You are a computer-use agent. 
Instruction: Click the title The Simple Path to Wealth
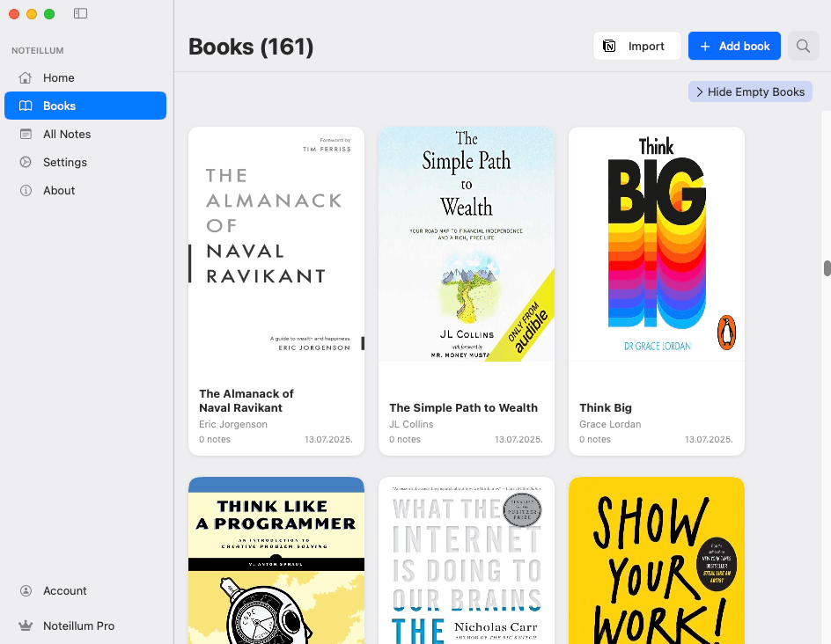click(x=463, y=408)
